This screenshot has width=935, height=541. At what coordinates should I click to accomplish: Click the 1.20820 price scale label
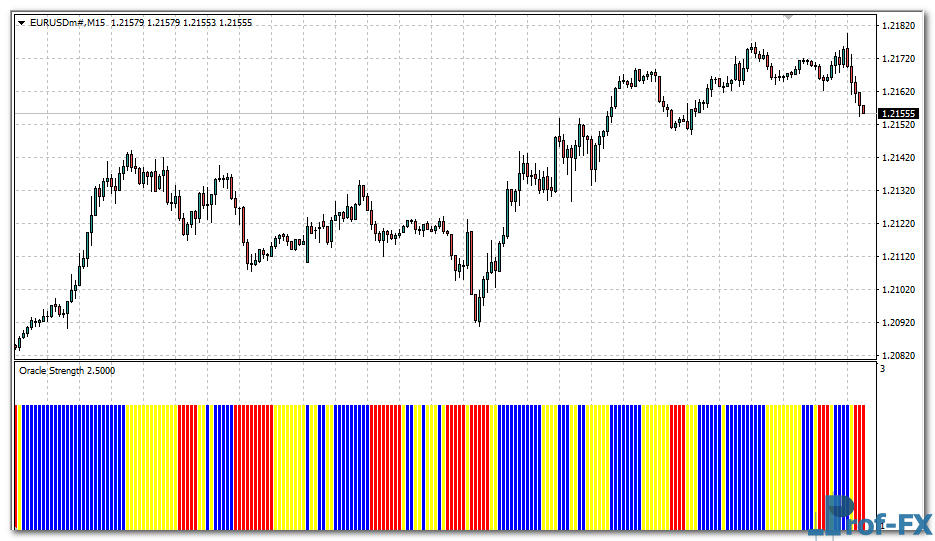pyautogui.click(x=899, y=356)
